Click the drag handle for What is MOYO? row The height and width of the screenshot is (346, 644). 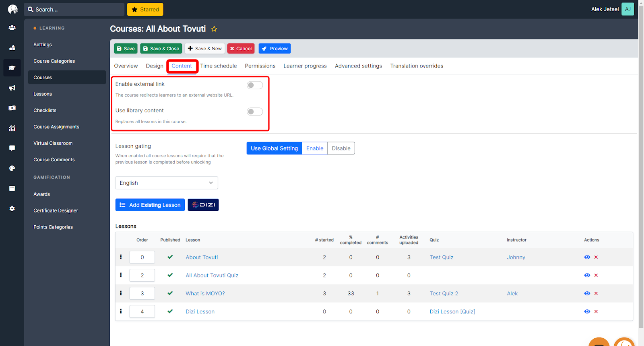click(121, 293)
